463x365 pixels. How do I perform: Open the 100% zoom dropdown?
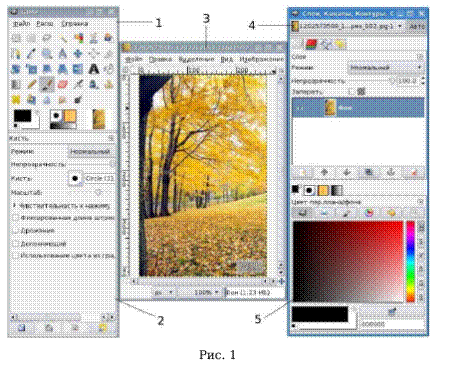coord(206,292)
